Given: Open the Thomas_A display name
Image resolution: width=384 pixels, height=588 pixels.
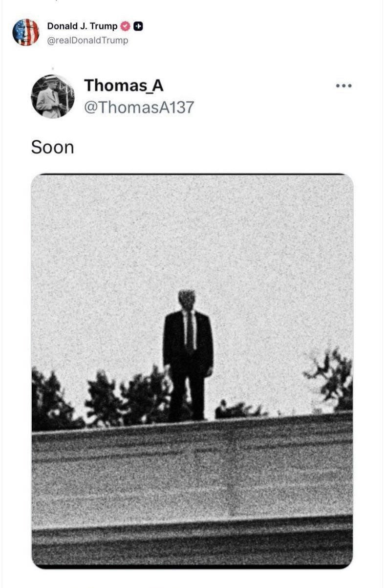Looking at the screenshot, I should (x=124, y=86).
